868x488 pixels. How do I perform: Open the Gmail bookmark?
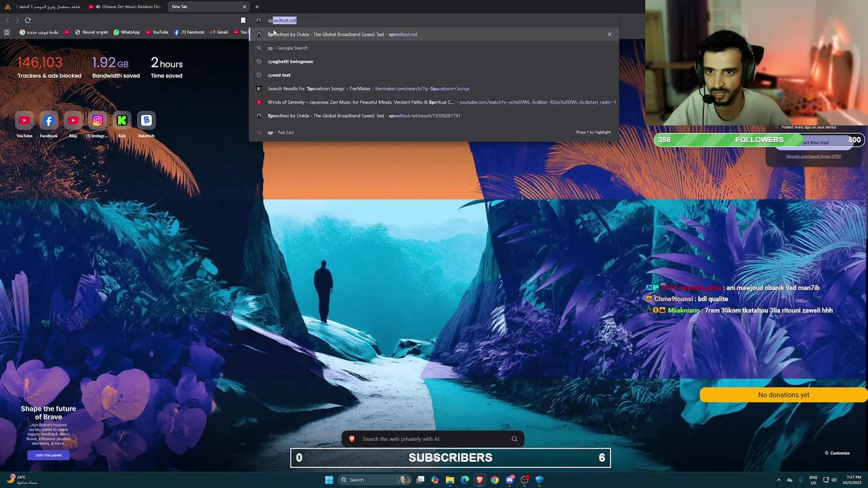tap(218, 32)
